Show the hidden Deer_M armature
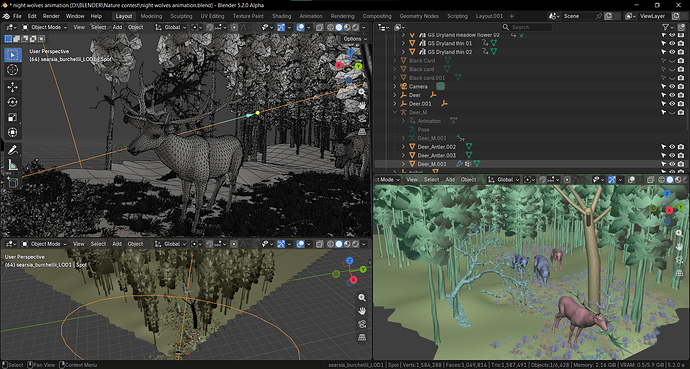The width and height of the screenshot is (690, 369). tap(672, 112)
